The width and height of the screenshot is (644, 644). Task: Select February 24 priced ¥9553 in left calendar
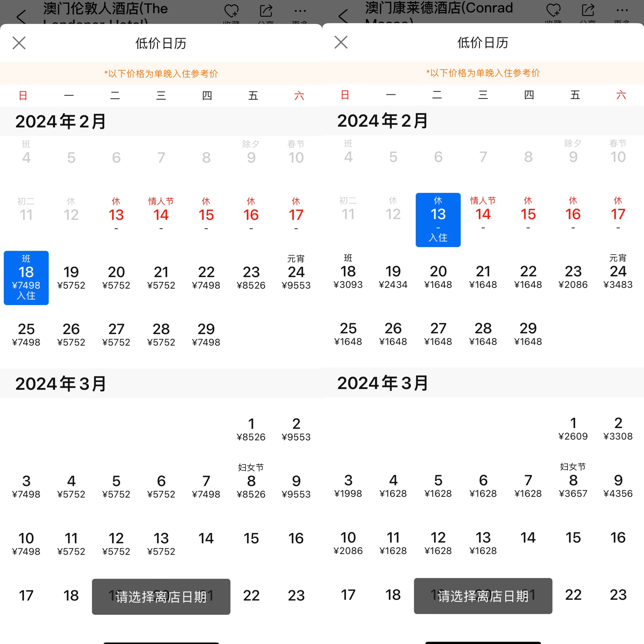pos(296,277)
